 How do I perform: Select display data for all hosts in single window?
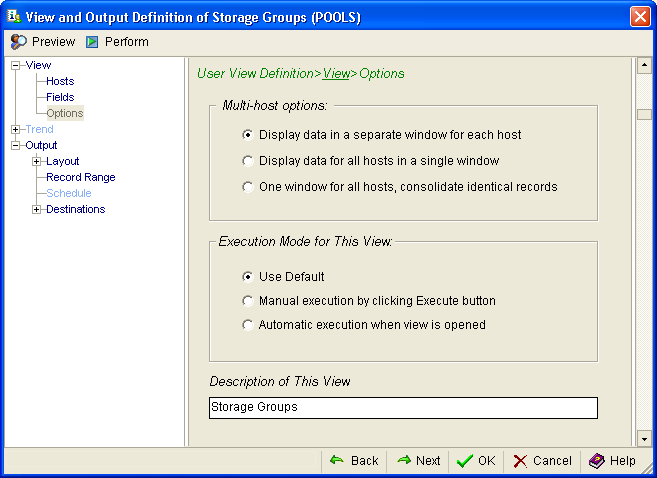(248, 161)
